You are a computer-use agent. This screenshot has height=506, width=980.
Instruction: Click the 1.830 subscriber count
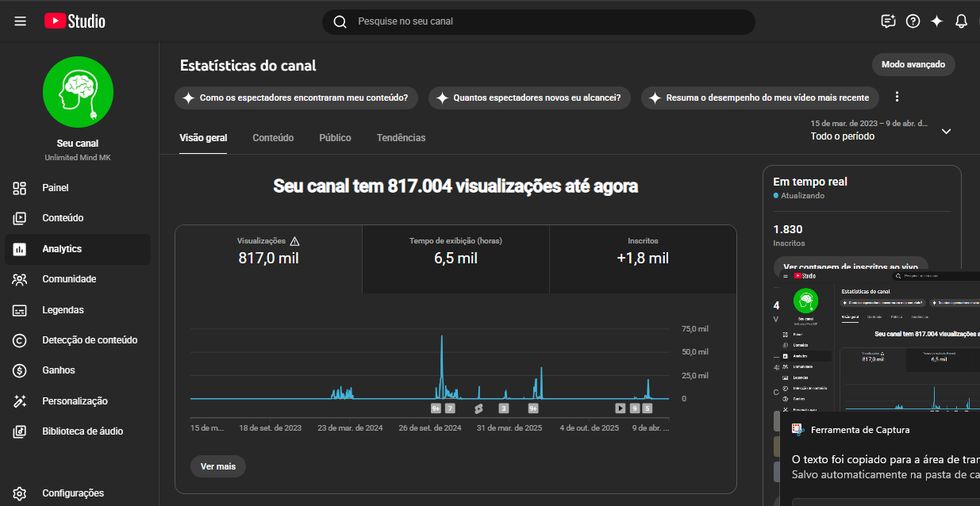(788, 228)
